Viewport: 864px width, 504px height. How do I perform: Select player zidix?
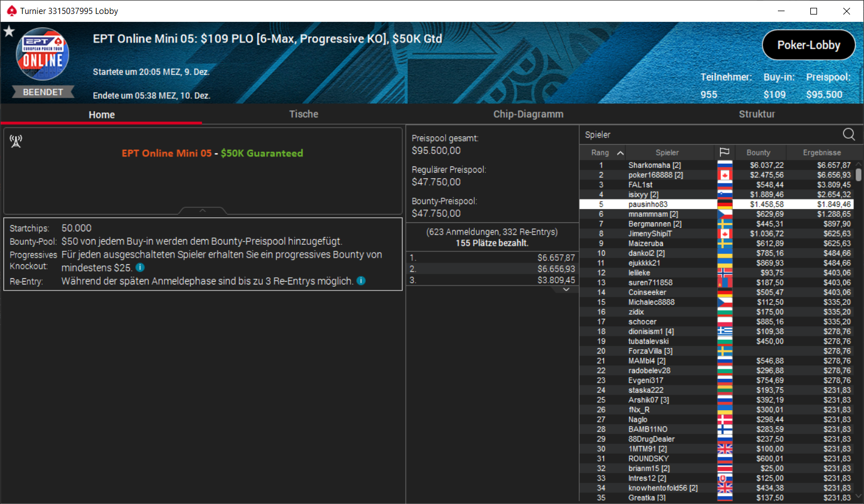click(716, 312)
